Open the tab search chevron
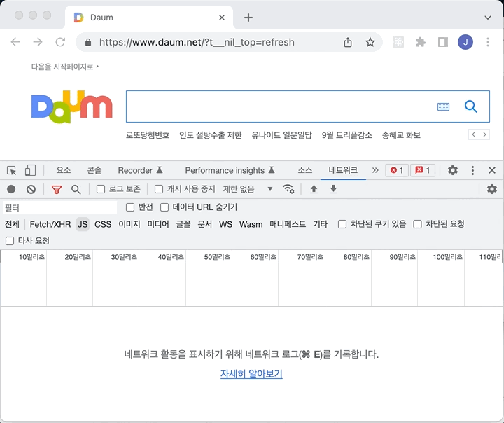 pyautogui.click(x=488, y=18)
